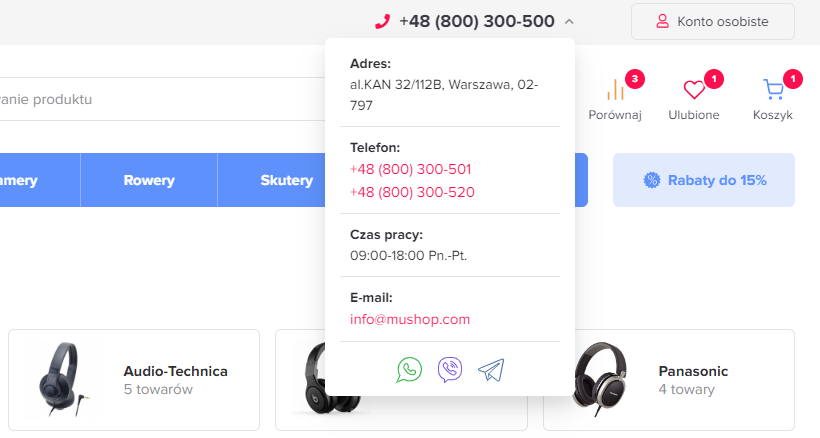Open the Rowery menu category
The width and height of the screenshot is (820, 438).
point(149,180)
